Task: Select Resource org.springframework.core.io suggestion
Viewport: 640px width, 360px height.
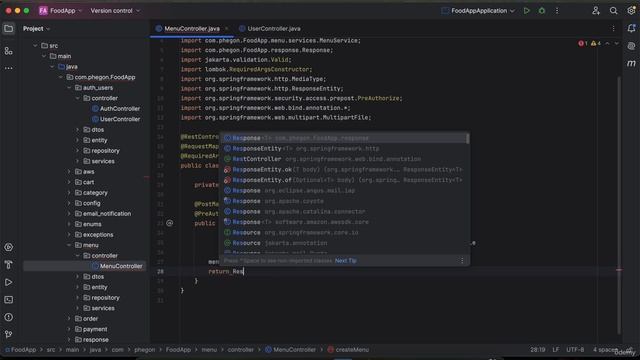Action: 344,233
